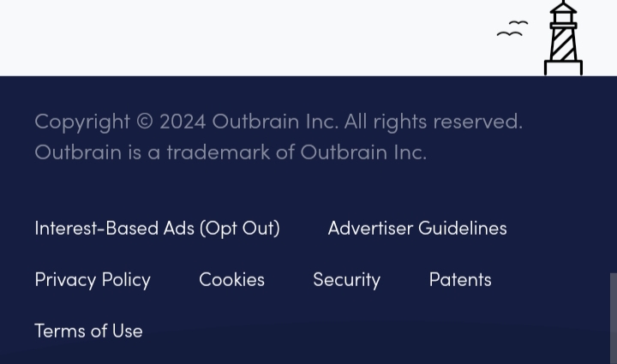The image size is (617, 364).
Task: View the Cookies policy link
Action: click(231, 280)
